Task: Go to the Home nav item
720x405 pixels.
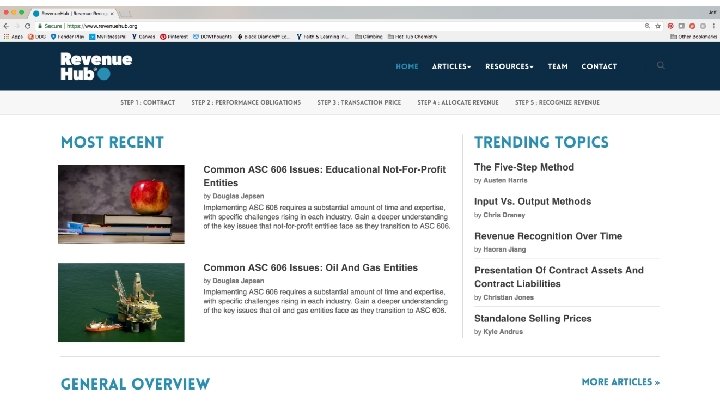Action: pos(407,67)
